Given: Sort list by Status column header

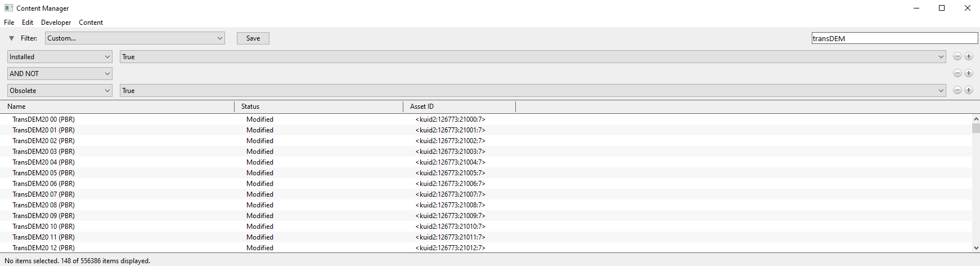Looking at the screenshot, I should pos(319,107).
